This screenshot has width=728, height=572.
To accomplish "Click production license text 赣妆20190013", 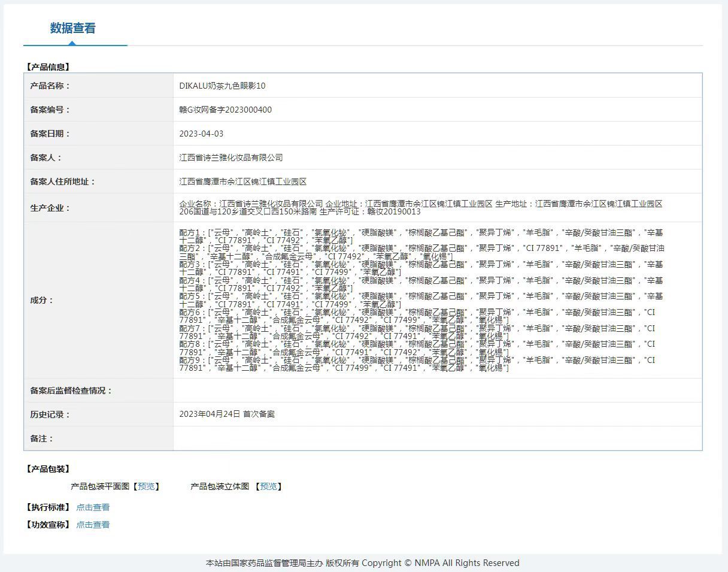I will [393, 212].
